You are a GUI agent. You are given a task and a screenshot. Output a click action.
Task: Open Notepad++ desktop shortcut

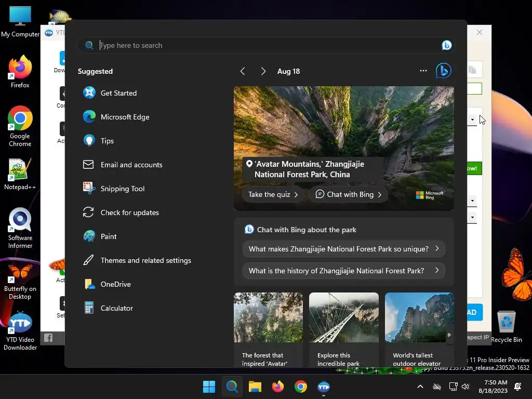pyautogui.click(x=20, y=174)
